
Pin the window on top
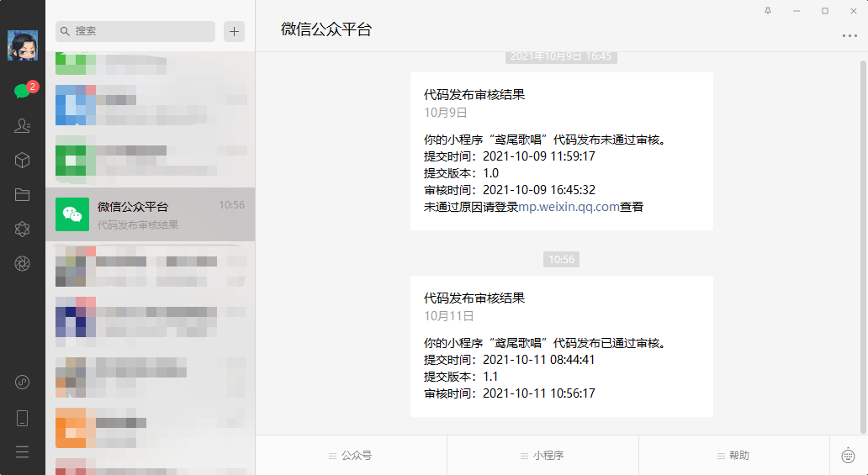tap(767, 11)
